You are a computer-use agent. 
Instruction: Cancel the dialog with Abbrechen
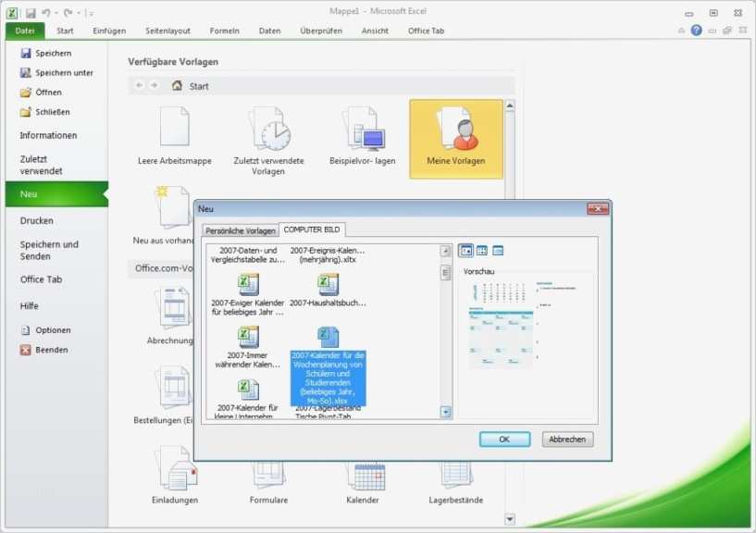point(566,439)
